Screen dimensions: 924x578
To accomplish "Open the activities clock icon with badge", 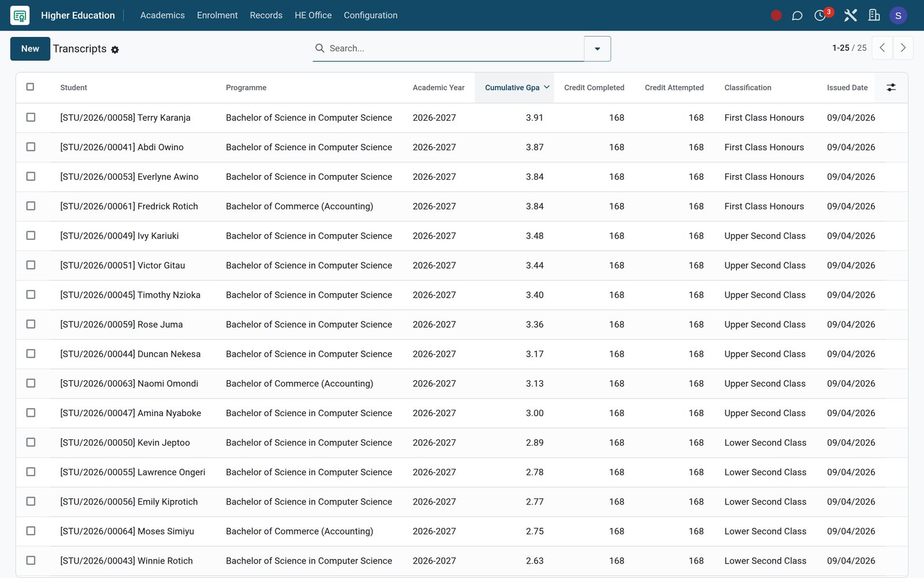I will [x=820, y=16].
